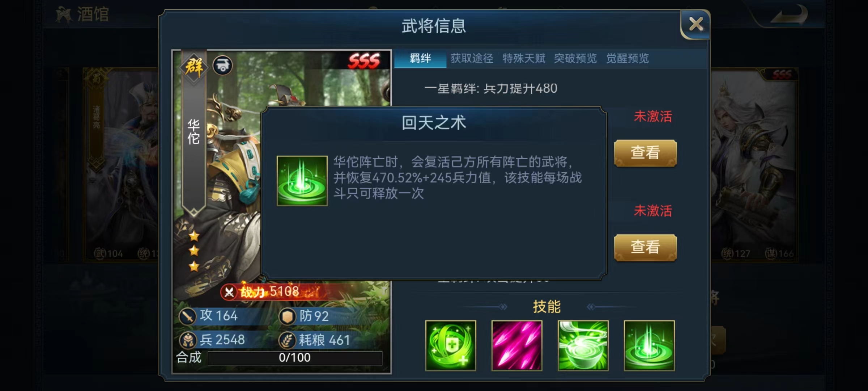Tap the green medicine bowl skill icon

coord(583,345)
